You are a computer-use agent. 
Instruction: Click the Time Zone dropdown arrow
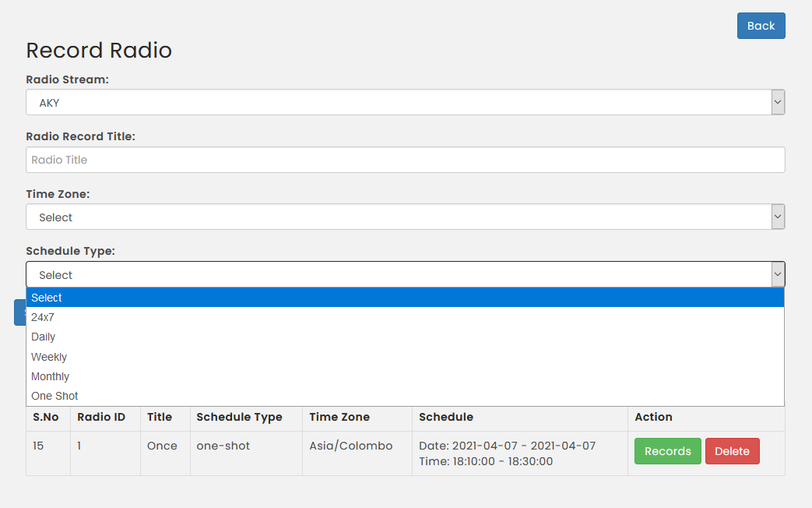[777, 217]
